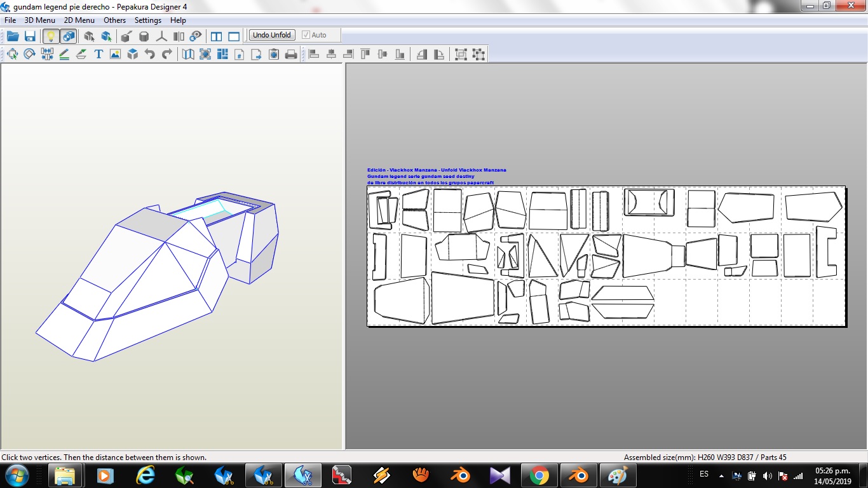Click the blue 3D box icon

point(132,54)
